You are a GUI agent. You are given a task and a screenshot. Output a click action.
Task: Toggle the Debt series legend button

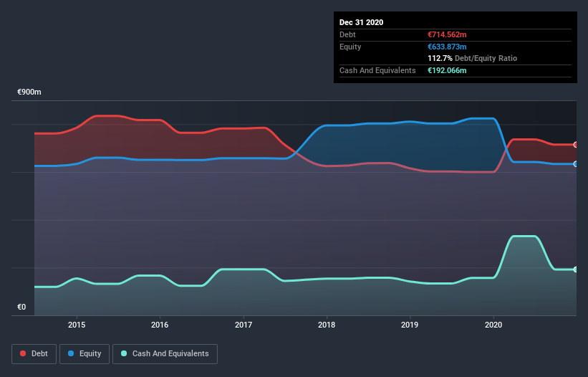pos(34,354)
